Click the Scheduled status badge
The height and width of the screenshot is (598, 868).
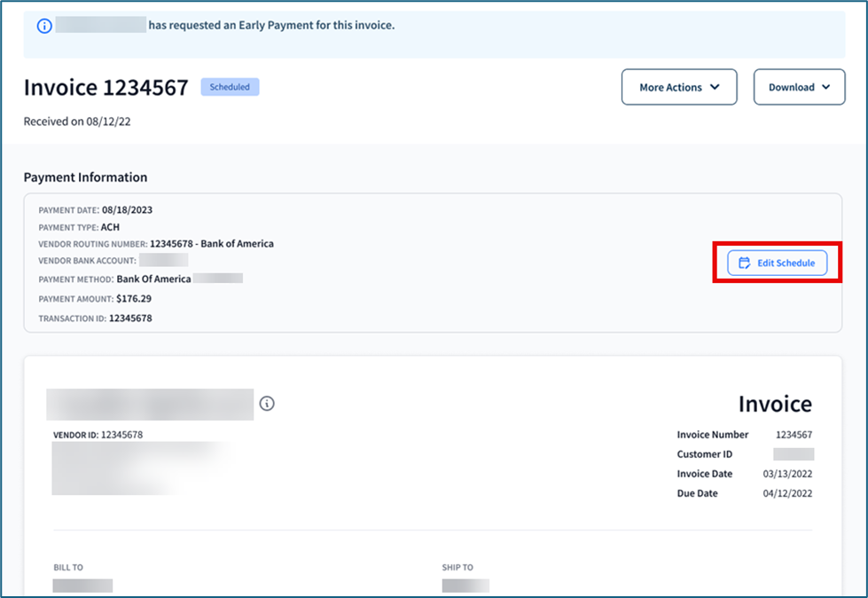230,87
